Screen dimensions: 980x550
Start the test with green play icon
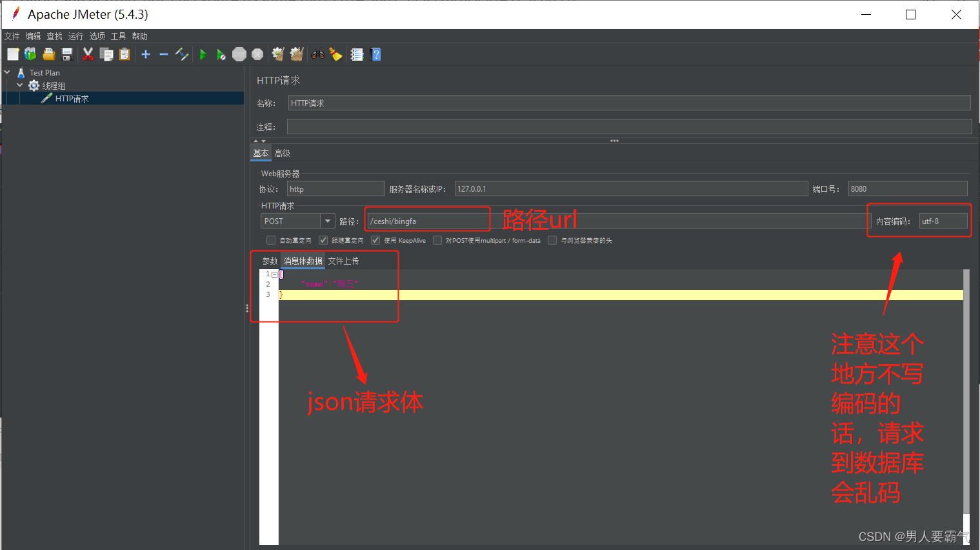pyautogui.click(x=203, y=54)
